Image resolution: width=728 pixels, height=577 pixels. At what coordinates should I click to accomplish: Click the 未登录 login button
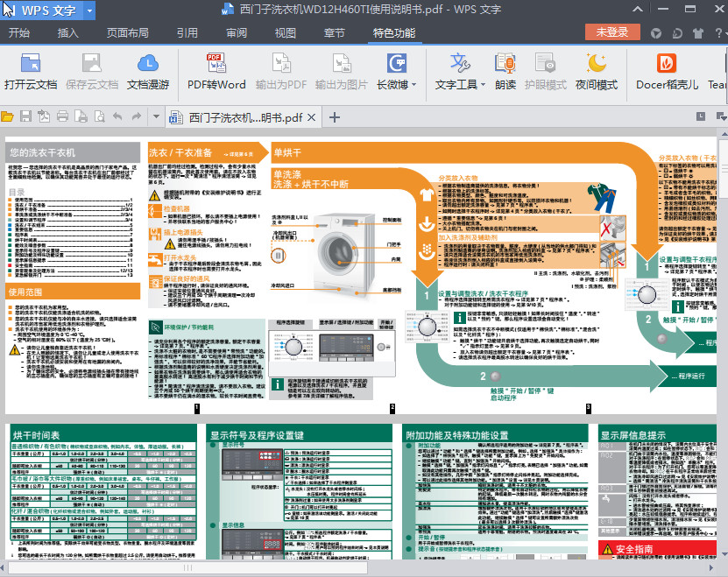pyautogui.click(x=612, y=32)
